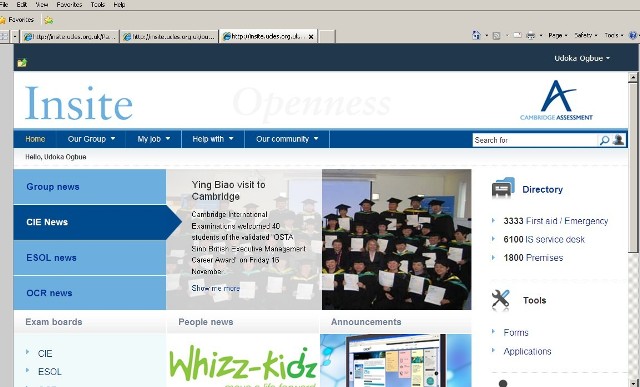Click the browser Home icon
Image resolution: width=640 pixels, height=387 pixels.
point(476,35)
